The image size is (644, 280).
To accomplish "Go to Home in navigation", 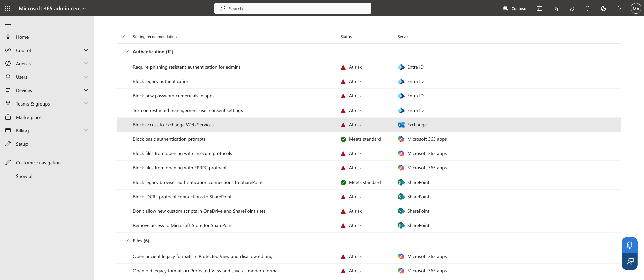I will (x=22, y=37).
